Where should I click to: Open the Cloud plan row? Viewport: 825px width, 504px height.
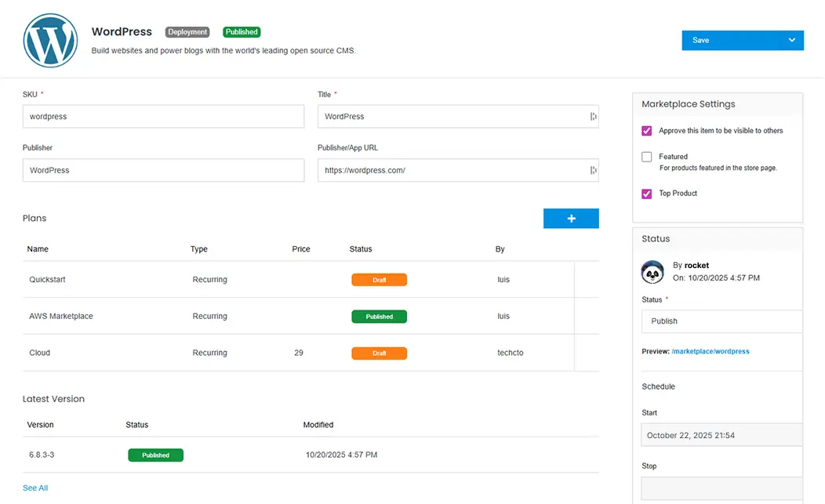click(x=311, y=353)
